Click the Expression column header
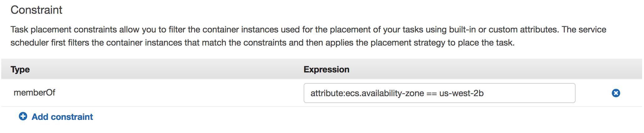644x133 pixels. click(x=326, y=69)
